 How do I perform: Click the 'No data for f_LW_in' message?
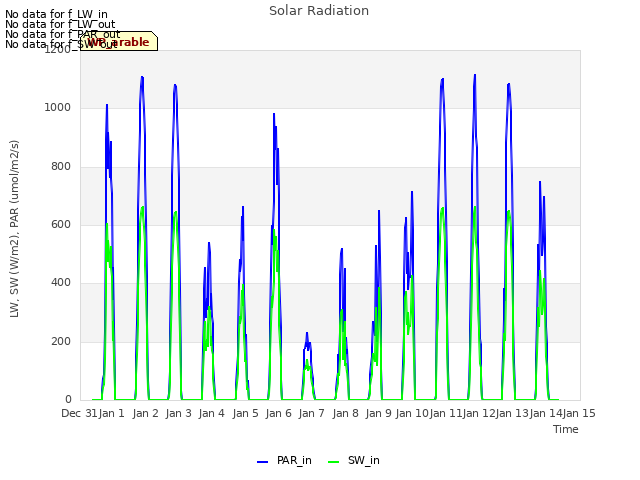coord(56,14)
